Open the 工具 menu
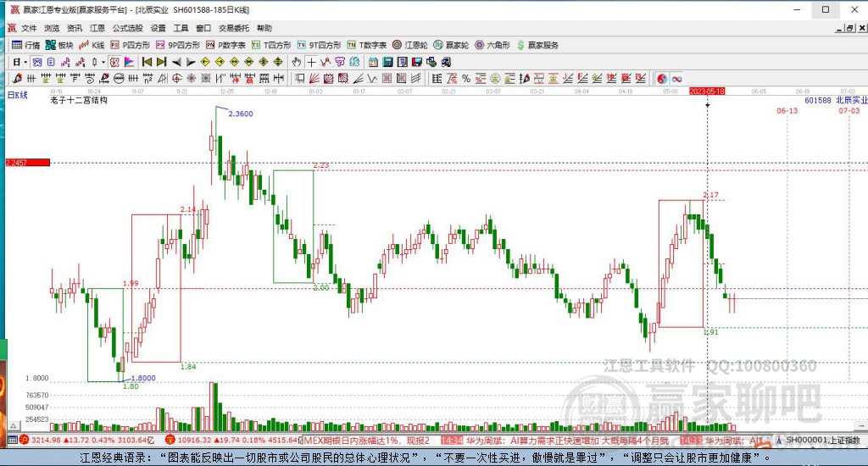The image size is (868, 466). [x=181, y=28]
